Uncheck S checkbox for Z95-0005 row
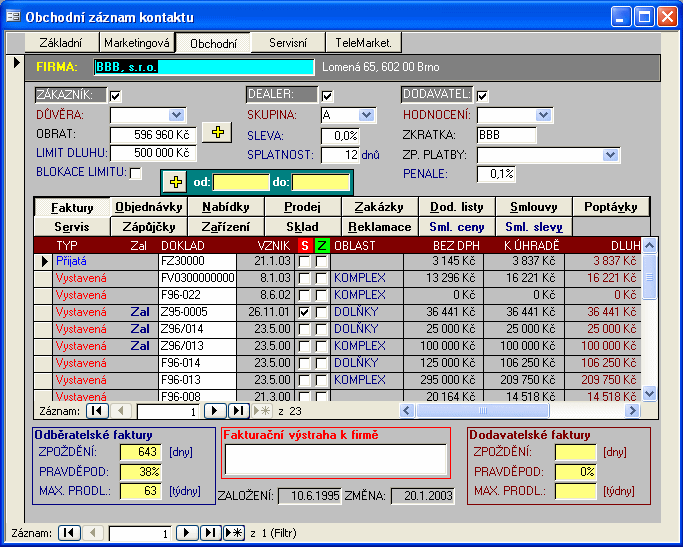 click(304, 313)
